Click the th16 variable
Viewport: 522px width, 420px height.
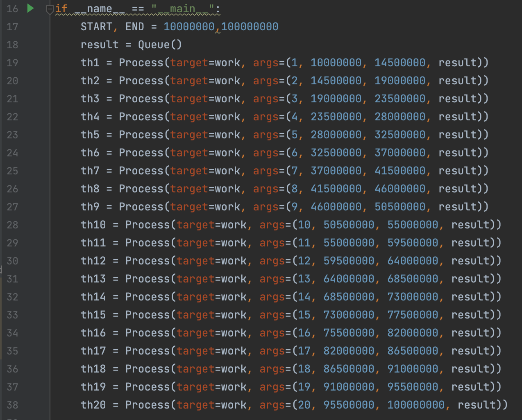click(93, 333)
